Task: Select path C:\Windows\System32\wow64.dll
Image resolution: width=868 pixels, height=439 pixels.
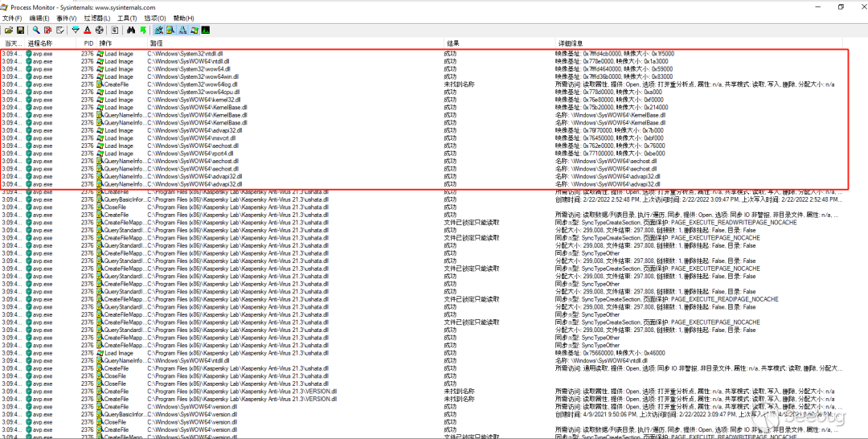Action: pyautogui.click(x=187, y=69)
